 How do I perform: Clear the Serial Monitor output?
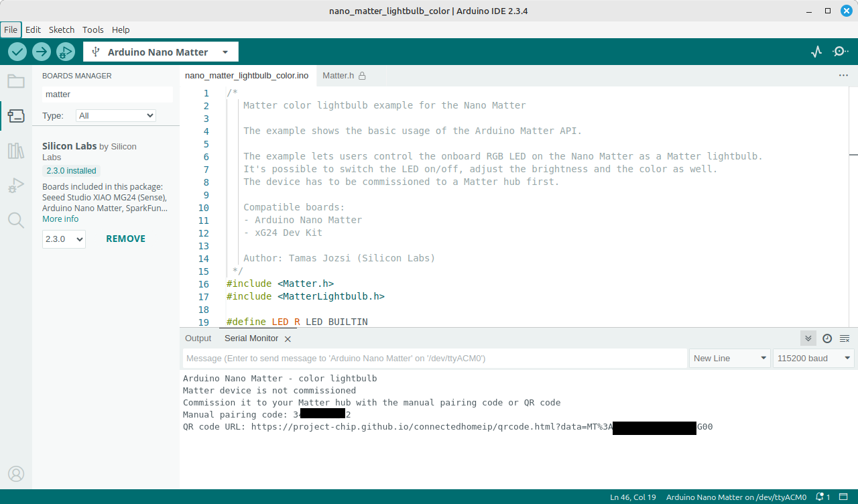click(x=845, y=338)
